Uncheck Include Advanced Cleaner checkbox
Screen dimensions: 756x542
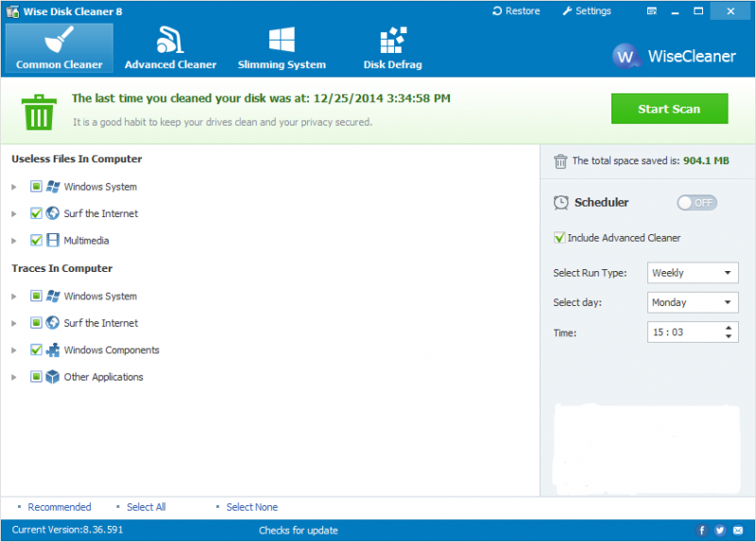pyautogui.click(x=559, y=238)
